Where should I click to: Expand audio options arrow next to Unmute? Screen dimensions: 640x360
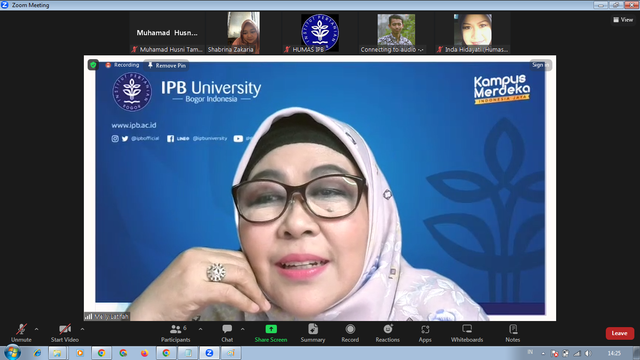[x=37, y=329]
